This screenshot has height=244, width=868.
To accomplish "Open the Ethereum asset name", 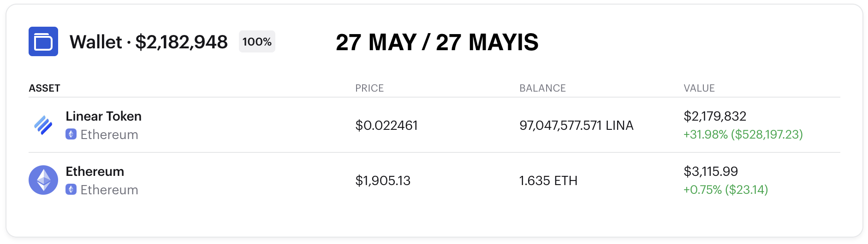I will (x=95, y=171).
